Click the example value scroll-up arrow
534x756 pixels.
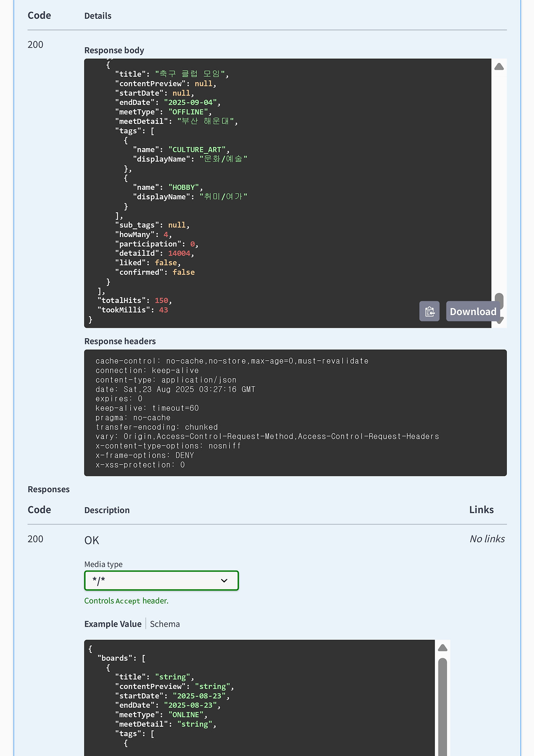(x=443, y=648)
